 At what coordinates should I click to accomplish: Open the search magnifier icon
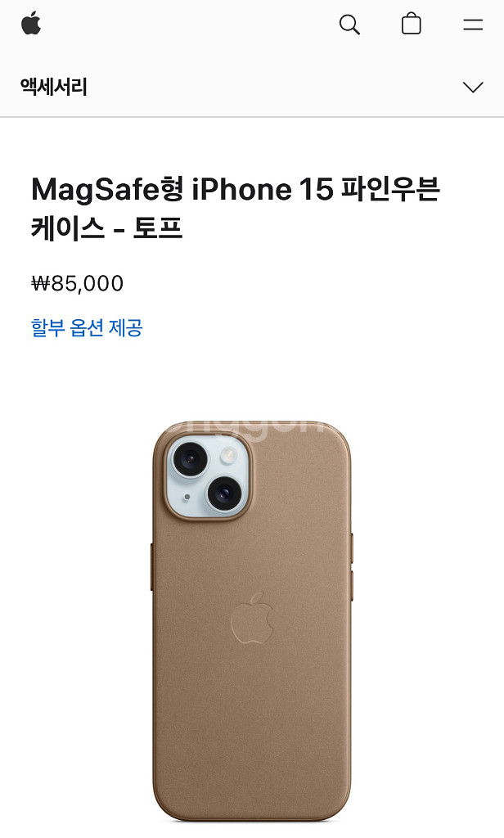(349, 25)
